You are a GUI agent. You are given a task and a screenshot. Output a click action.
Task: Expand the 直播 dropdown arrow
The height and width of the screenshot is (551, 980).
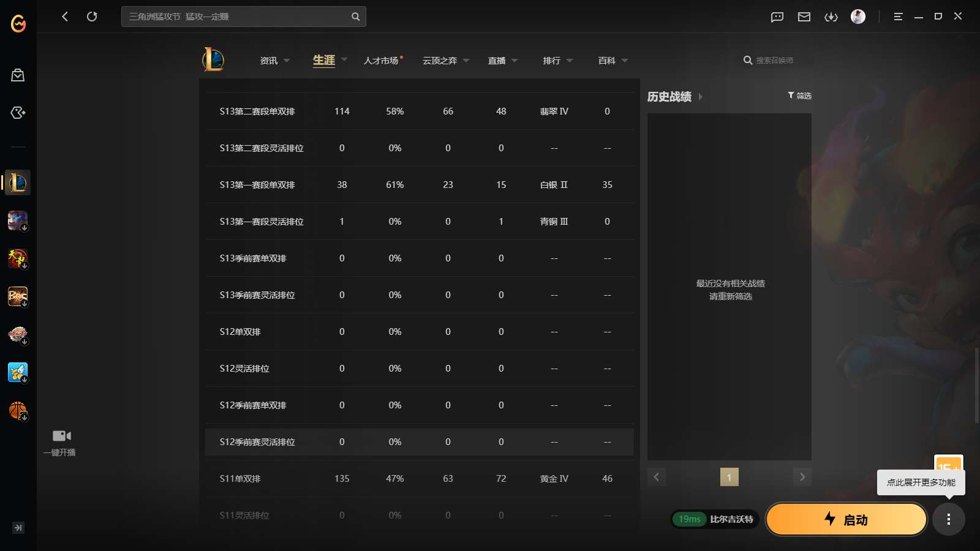[514, 61]
